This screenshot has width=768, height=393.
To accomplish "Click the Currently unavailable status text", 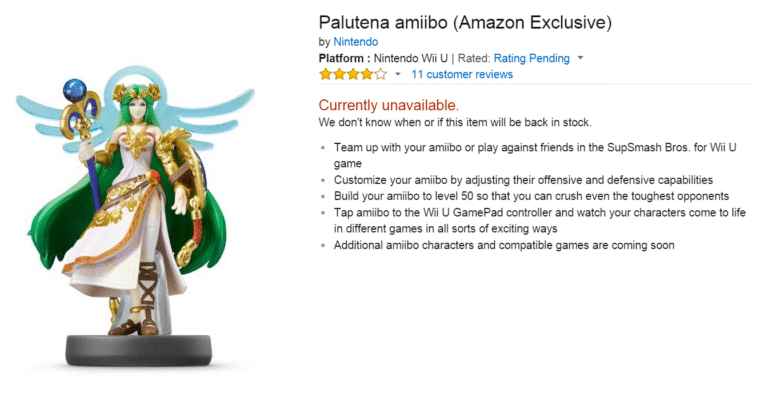I will click(x=388, y=105).
